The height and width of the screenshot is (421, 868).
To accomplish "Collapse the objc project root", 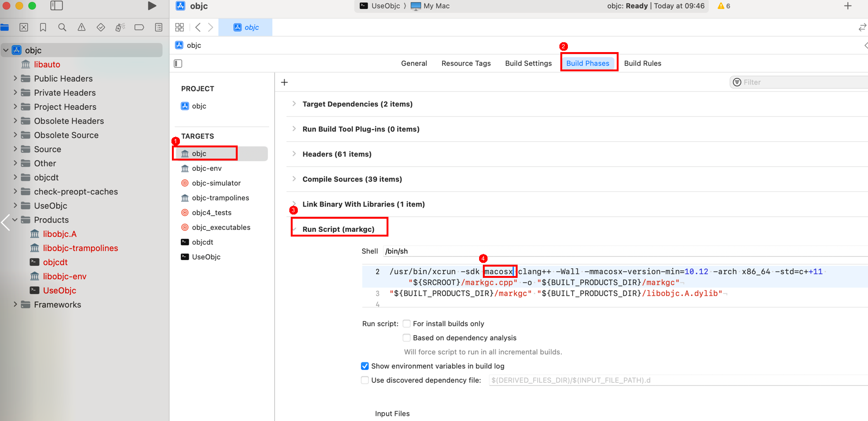I will coord(6,50).
